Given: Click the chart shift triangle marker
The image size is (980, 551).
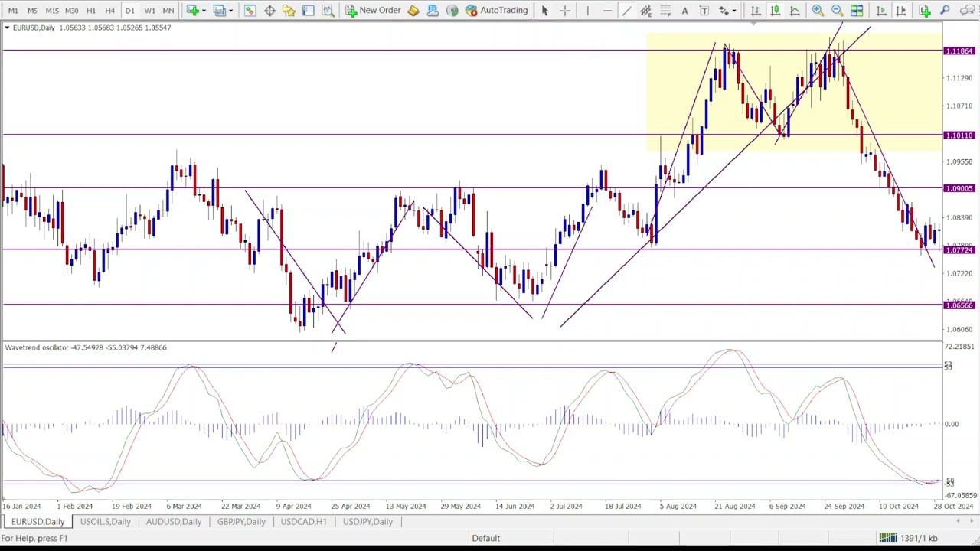Looking at the screenshot, I should click(x=753, y=24).
